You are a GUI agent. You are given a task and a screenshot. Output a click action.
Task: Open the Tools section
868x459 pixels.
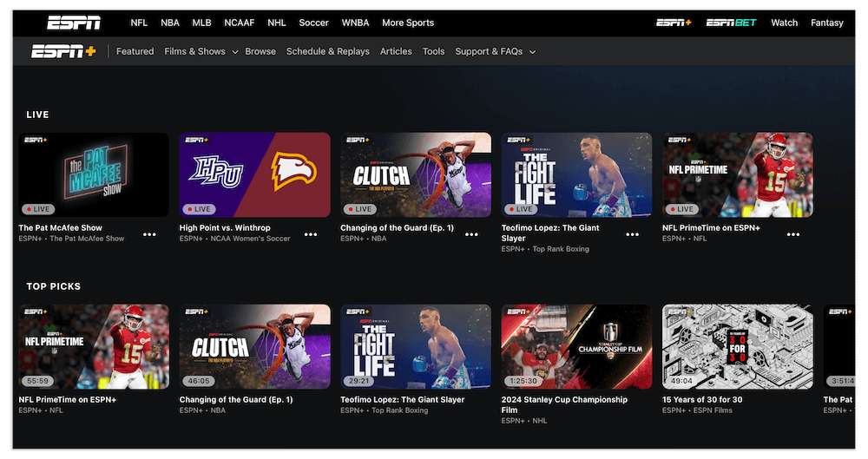click(x=433, y=51)
